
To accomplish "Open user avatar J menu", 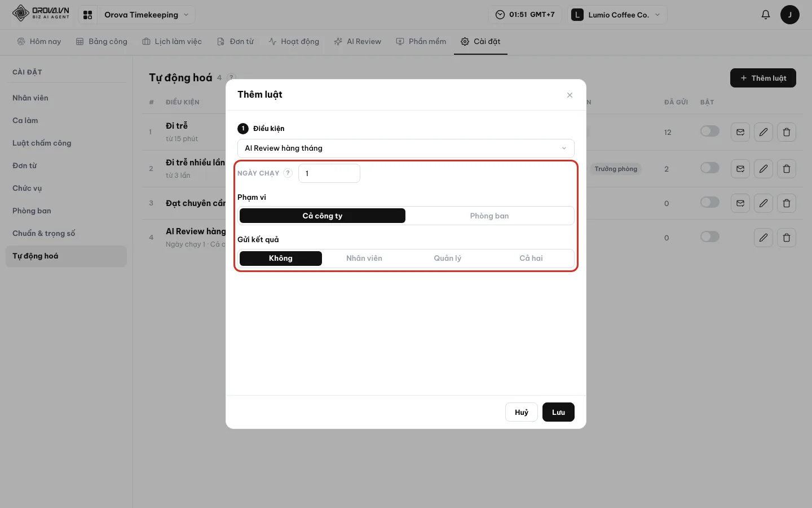I will click(x=789, y=15).
